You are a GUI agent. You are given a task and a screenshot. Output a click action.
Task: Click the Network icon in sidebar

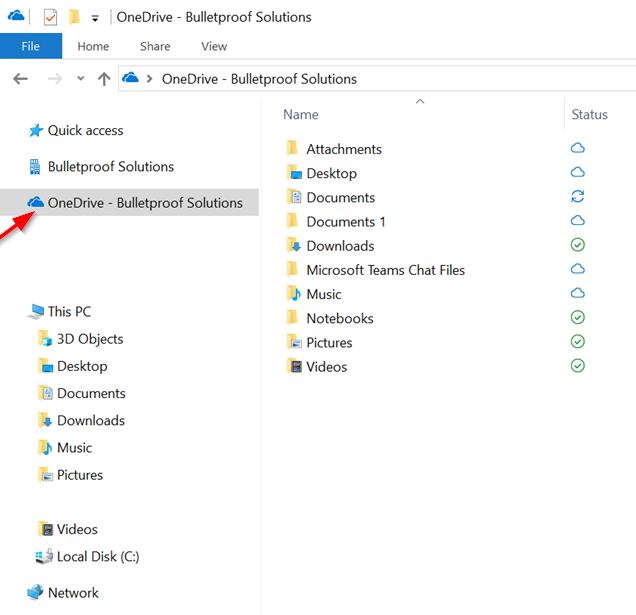point(36,592)
